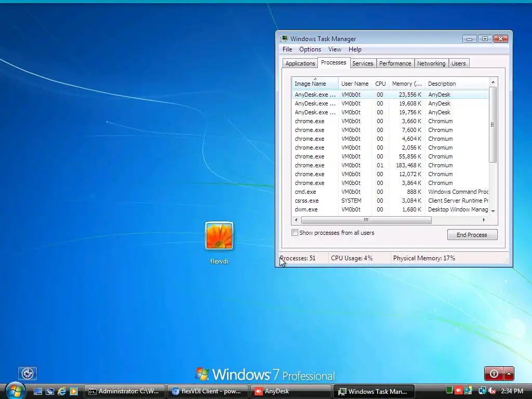Click the flexvdi user account picture
The width and height of the screenshot is (532, 399).
point(219,236)
